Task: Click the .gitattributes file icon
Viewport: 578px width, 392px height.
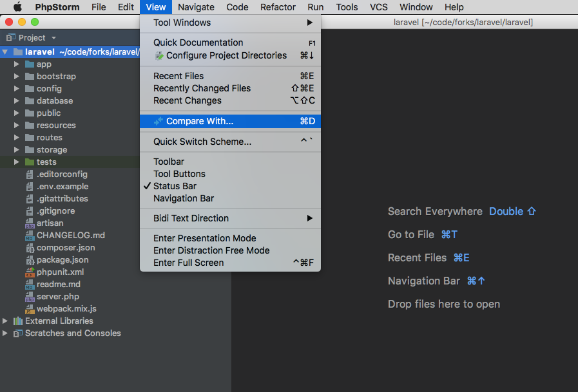Action: pos(30,199)
